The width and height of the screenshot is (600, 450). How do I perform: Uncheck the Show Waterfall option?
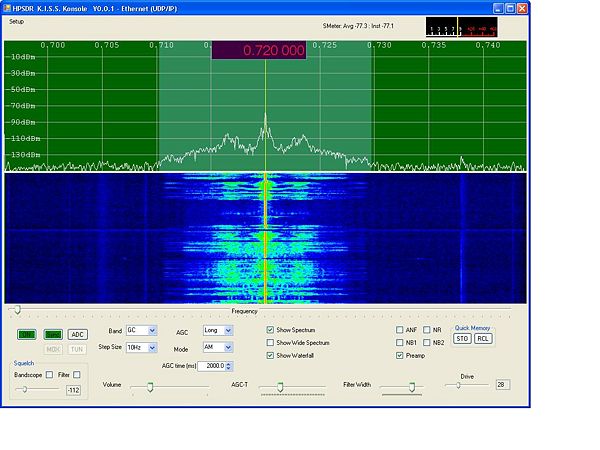(271, 355)
